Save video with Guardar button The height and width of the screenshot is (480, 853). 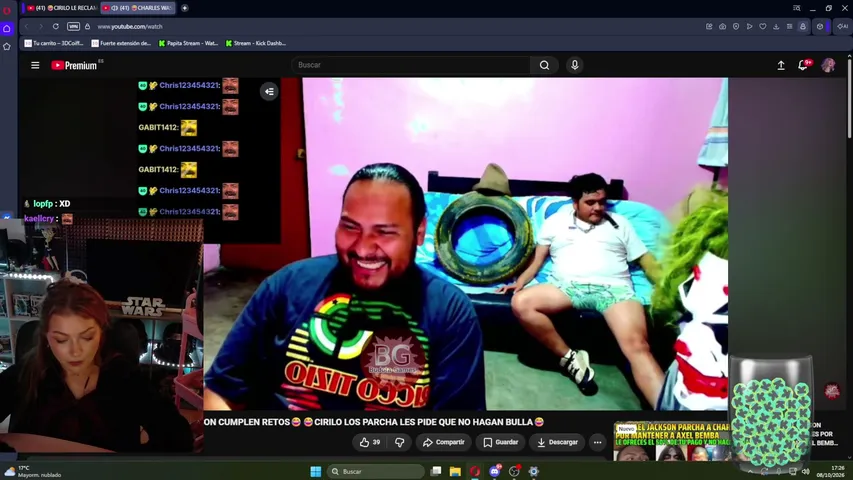point(500,442)
